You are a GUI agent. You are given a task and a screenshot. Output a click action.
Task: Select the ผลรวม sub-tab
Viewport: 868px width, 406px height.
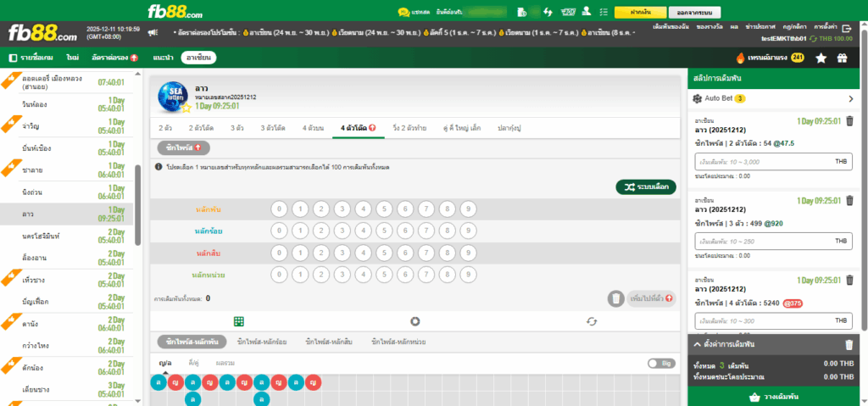coord(225,364)
